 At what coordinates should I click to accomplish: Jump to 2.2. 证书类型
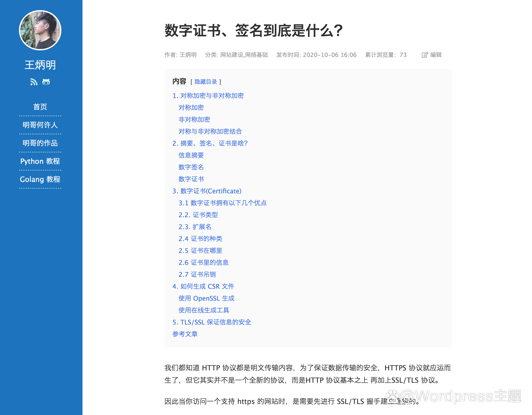point(198,215)
